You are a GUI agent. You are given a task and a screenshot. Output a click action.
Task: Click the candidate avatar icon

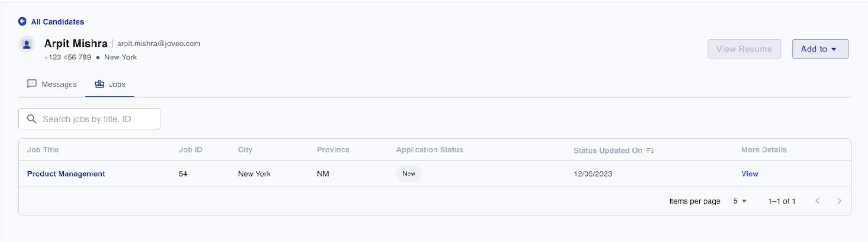(26, 44)
